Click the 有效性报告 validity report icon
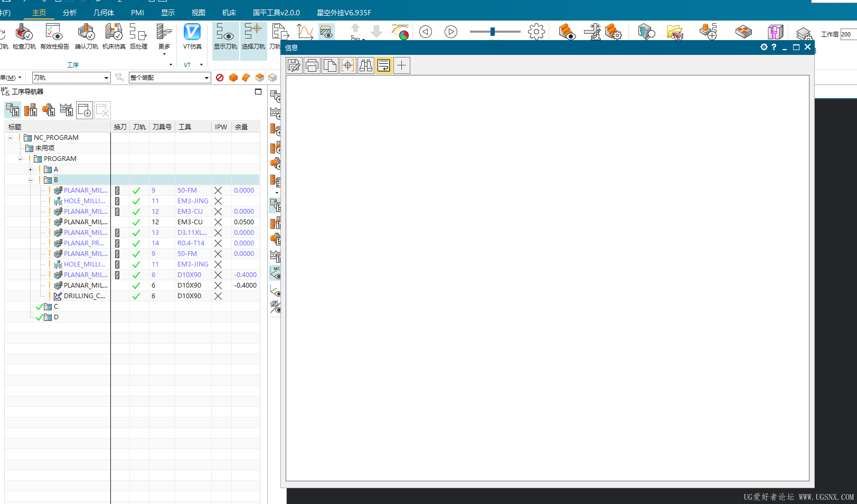 [x=54, y=36]
